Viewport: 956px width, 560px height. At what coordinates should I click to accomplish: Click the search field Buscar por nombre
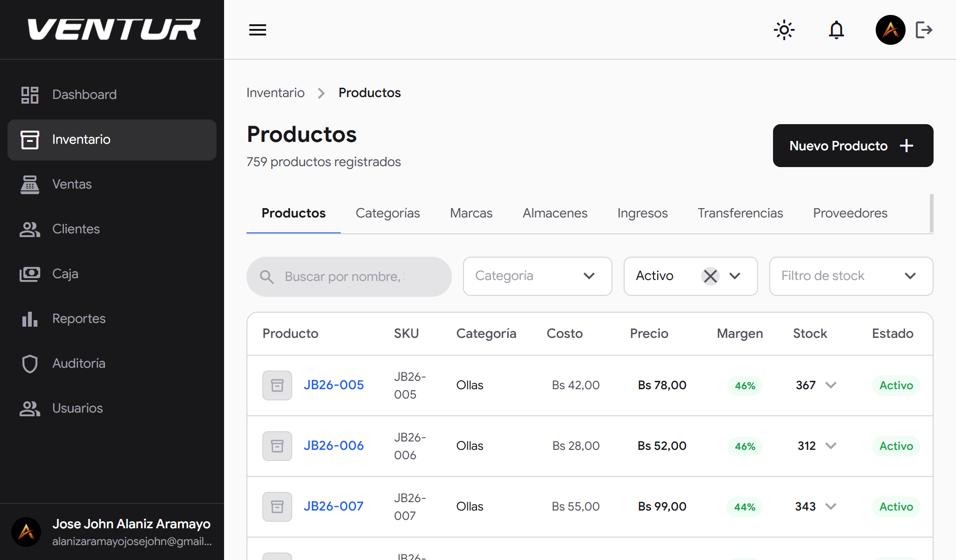pos(348,276)
